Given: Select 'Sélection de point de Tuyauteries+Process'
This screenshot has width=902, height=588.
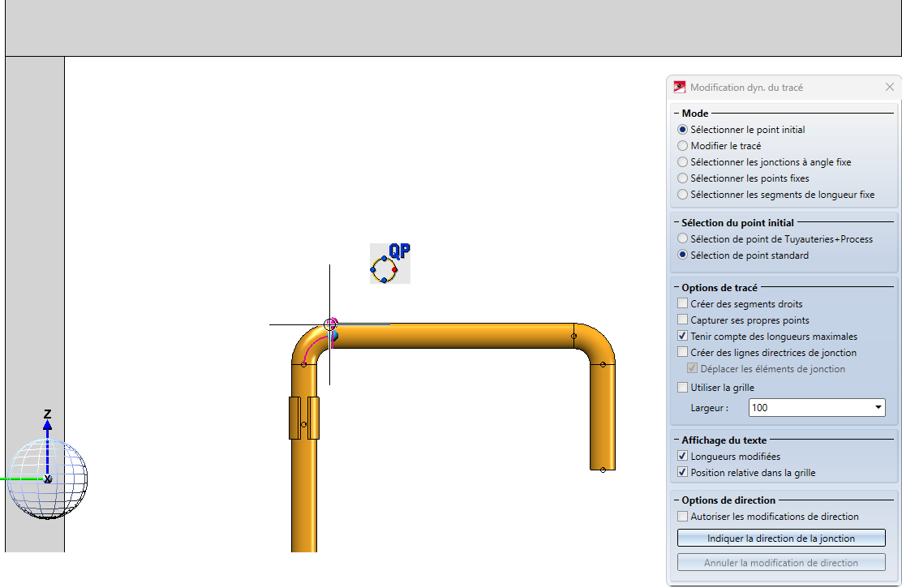Looking at the screenshot, I should 683,239.
